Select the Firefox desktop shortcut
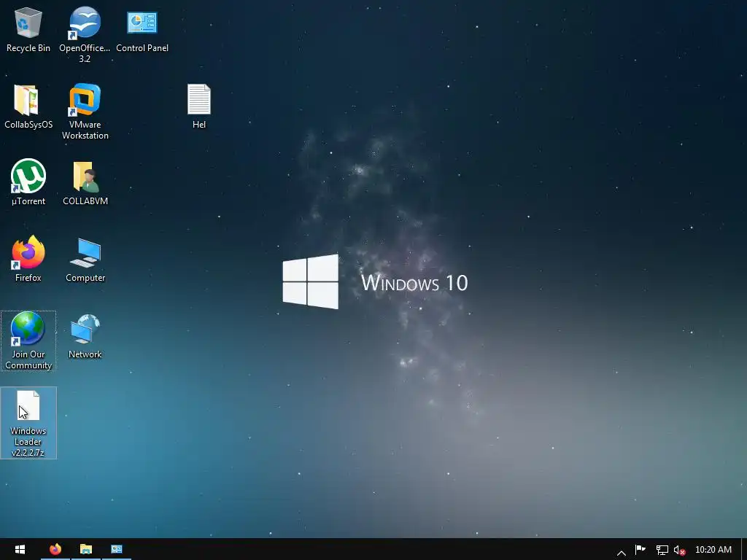 pyautogui.click(x=28, y=259)
